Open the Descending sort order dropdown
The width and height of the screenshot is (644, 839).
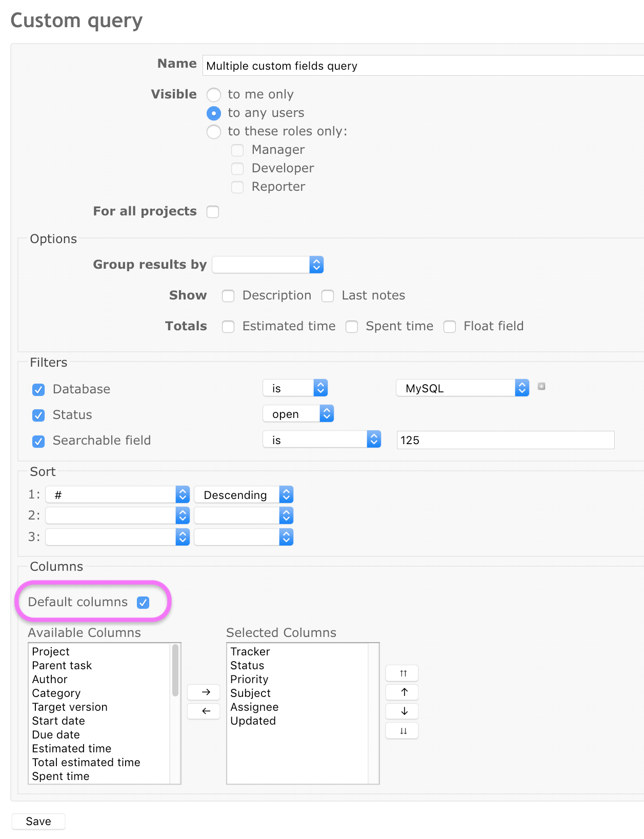pos(244,495)
